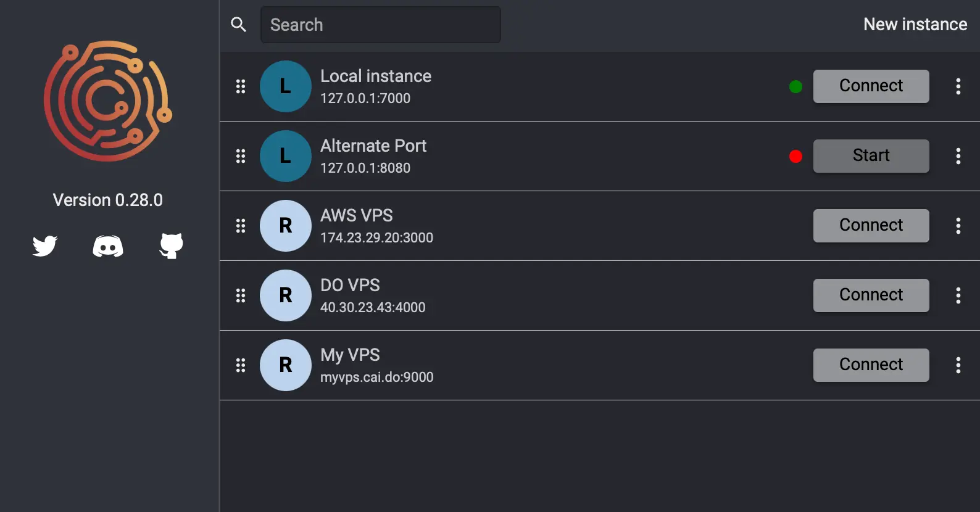Focus the Search input field
The height and width of the screenshot is (512, 980).
pos(381,25)
